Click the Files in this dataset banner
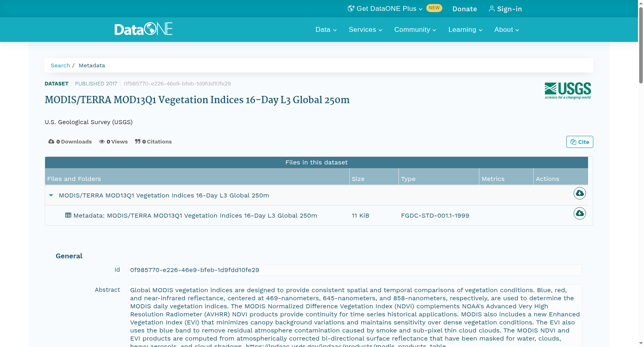The height and width of the screenshot is (347, 644). coord(316,162)
